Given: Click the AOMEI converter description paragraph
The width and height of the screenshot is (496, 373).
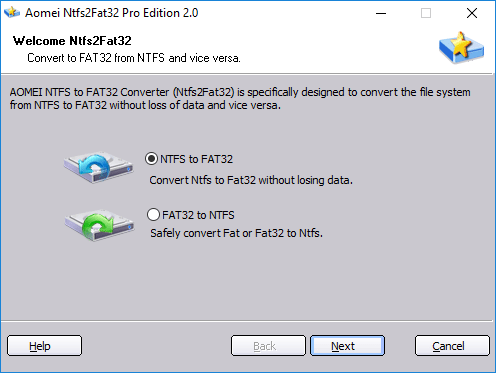Looking at the screenshot, I should tap(240, 98).
